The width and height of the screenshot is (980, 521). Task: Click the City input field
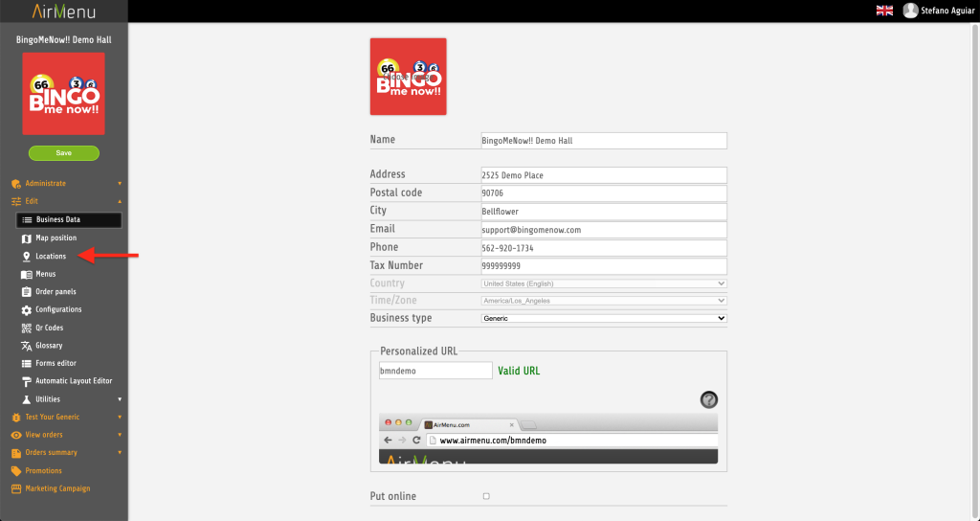click(x=604, y=212)
